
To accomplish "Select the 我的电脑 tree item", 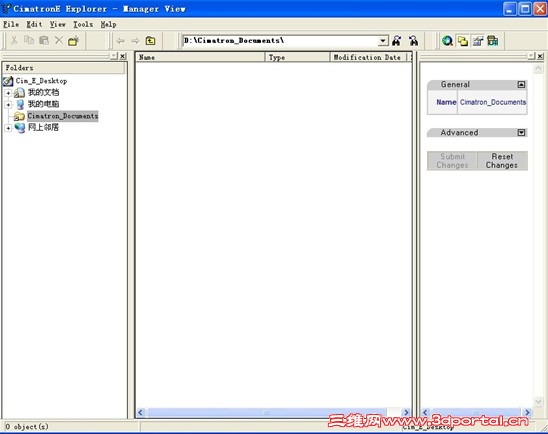I will 43,104.
